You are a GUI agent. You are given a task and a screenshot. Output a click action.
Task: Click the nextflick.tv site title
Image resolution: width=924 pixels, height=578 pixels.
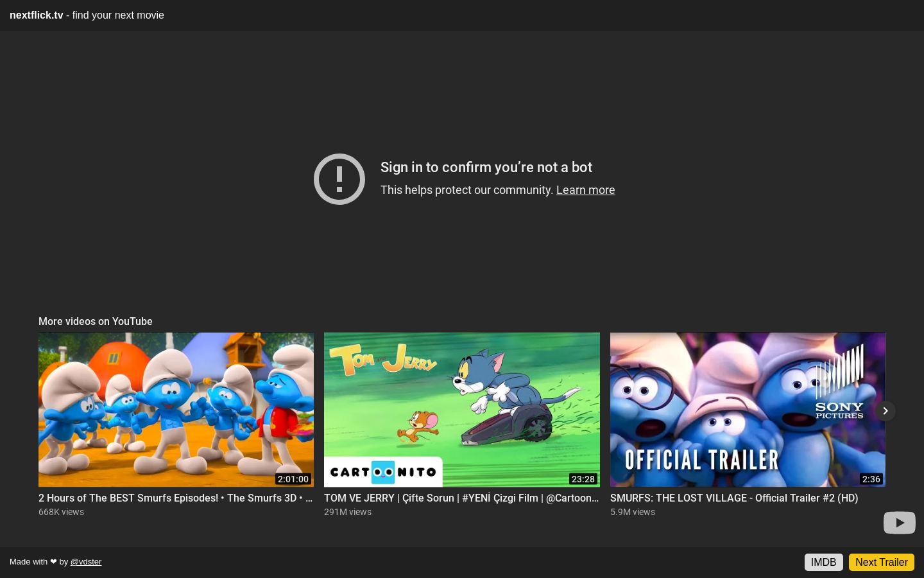point(37,15)
